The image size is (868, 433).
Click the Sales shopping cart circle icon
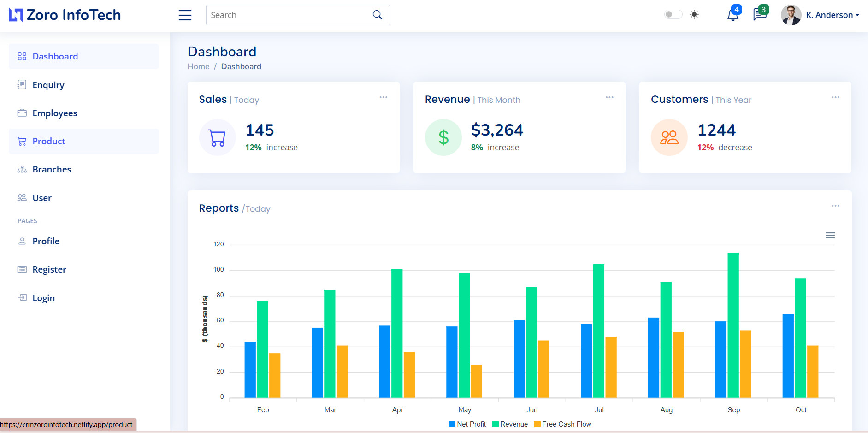tap(217, 137)
